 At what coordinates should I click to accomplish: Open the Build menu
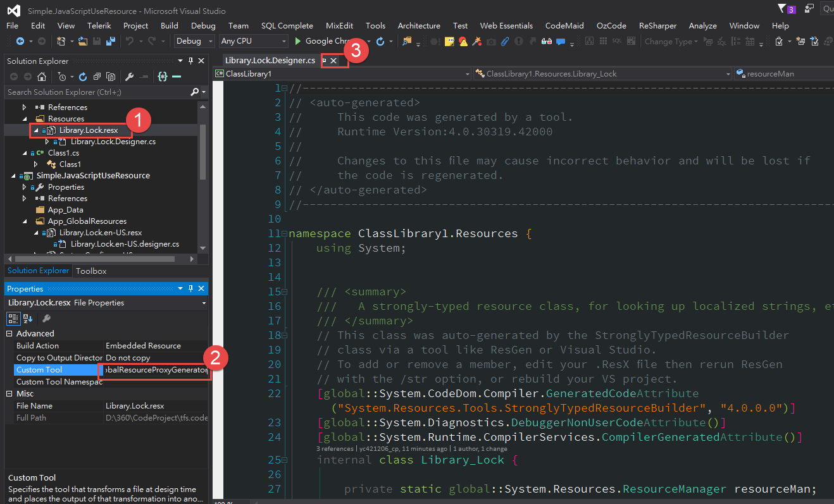[169, 25]
